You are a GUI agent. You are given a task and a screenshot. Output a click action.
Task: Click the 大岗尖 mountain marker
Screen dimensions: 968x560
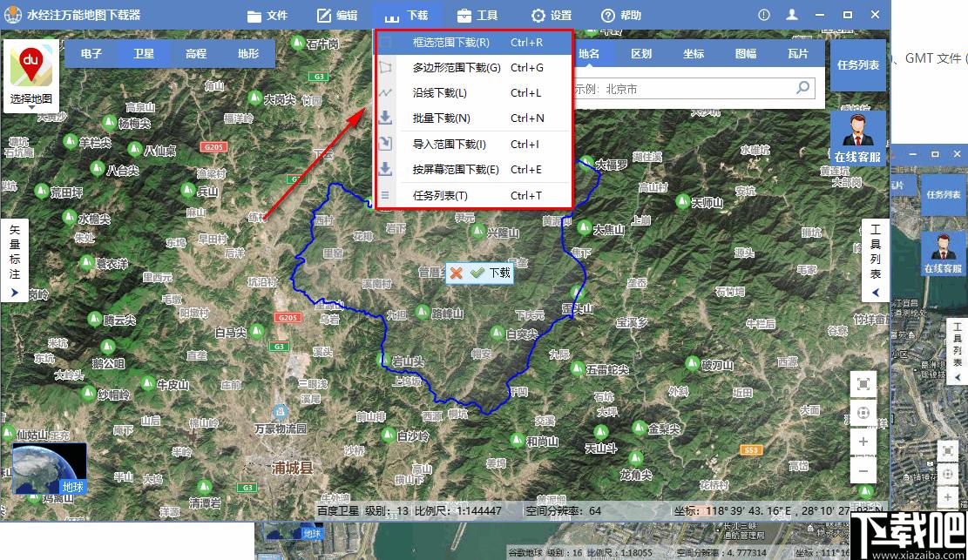coord(255,98)
